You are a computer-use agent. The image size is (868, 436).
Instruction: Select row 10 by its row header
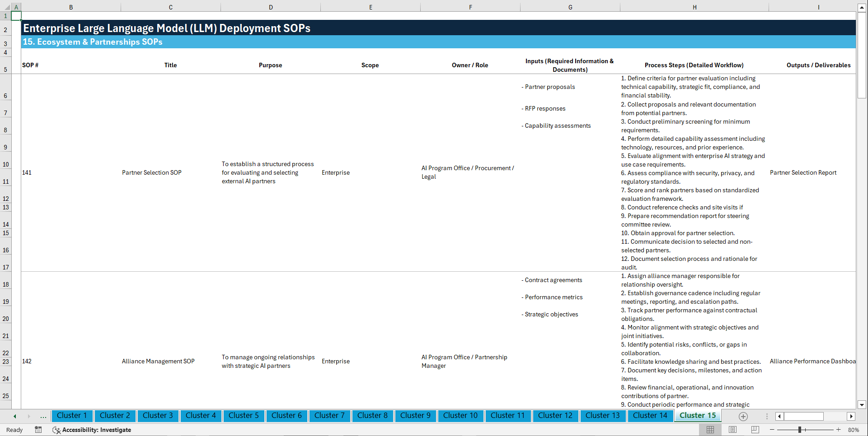tap(6, 164)
